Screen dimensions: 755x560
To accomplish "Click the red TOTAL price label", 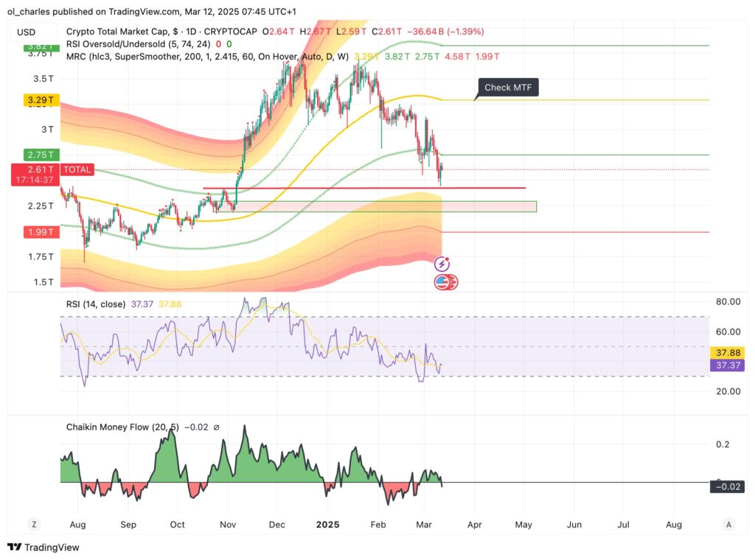I will click(77, 169).
